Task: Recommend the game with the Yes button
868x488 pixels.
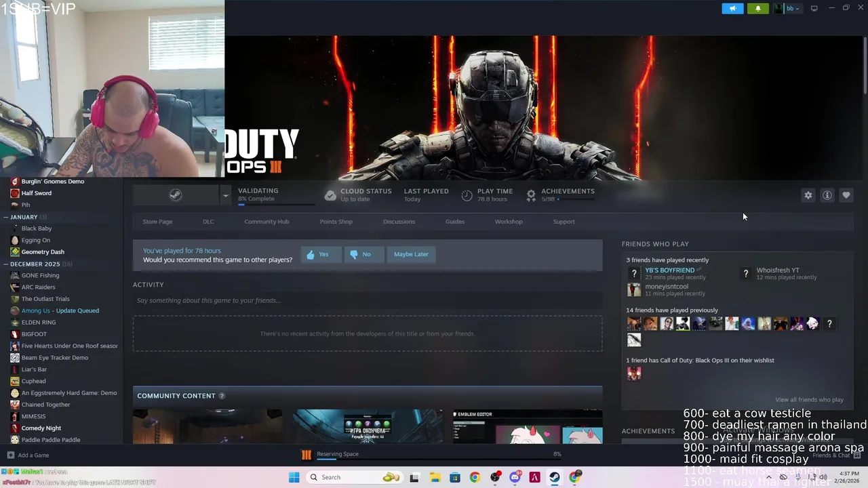Action: tap(320, 254)
